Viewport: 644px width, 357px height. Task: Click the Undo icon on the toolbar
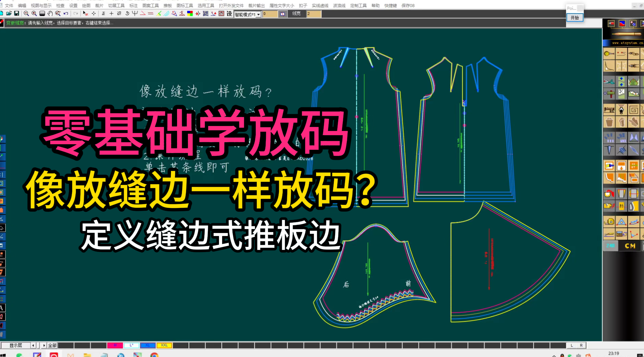(x=65, y=14)
